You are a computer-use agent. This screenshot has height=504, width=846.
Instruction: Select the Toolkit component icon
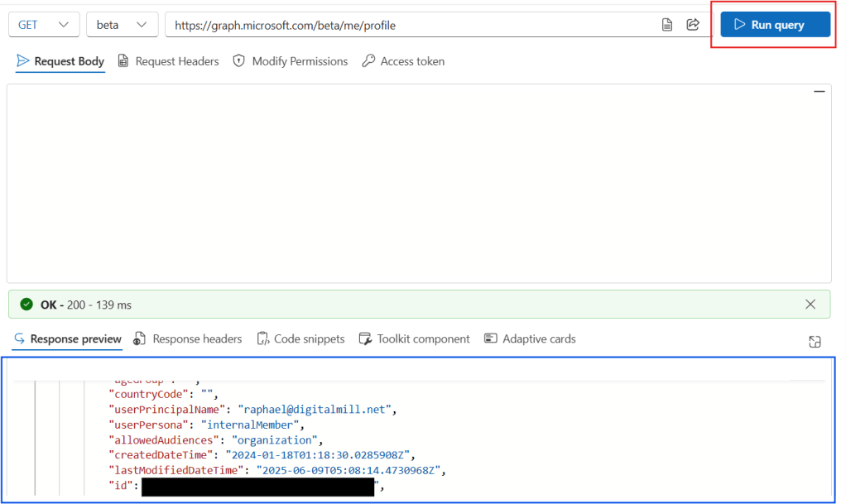pos(365,338)
